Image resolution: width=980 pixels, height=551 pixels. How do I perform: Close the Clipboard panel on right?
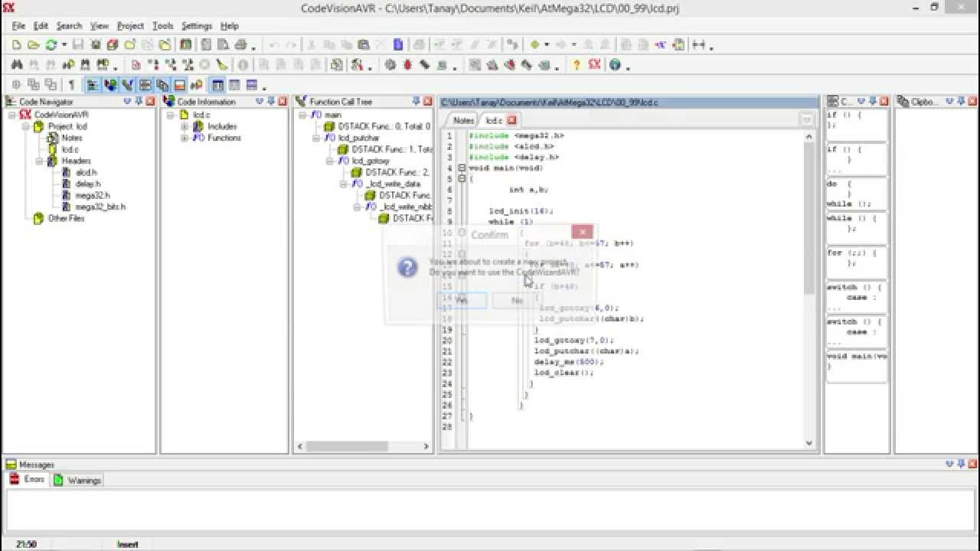pyautogui.click(x=972, y=101)
